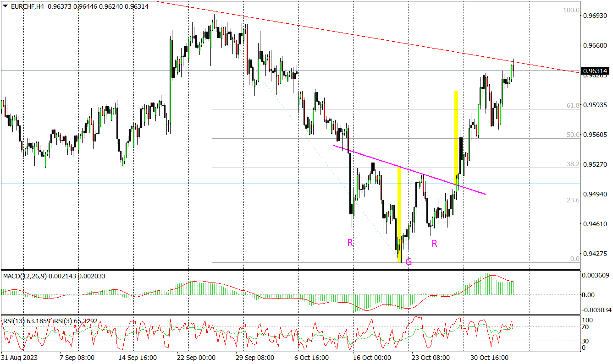Click the magenta G label at the low
This screenshot has width=613, height=364.
409,262
